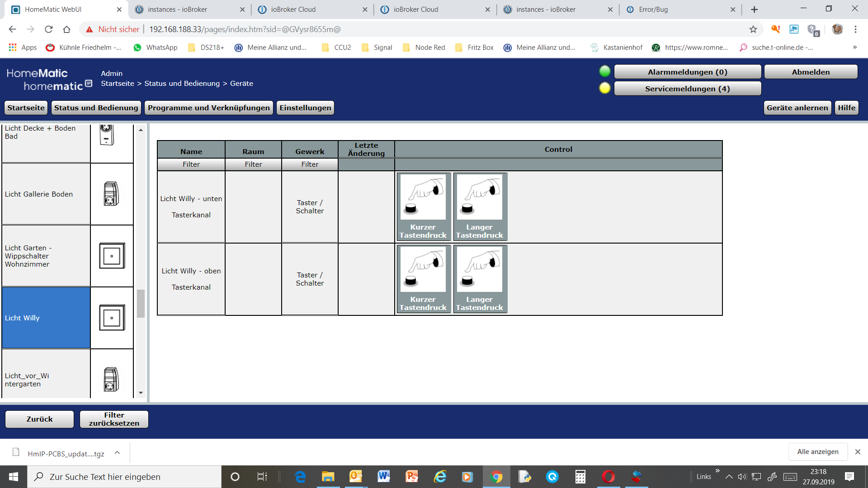Go to browser home page icon
This screenshot has height=488, width=868.
click(x=66, y=29)
